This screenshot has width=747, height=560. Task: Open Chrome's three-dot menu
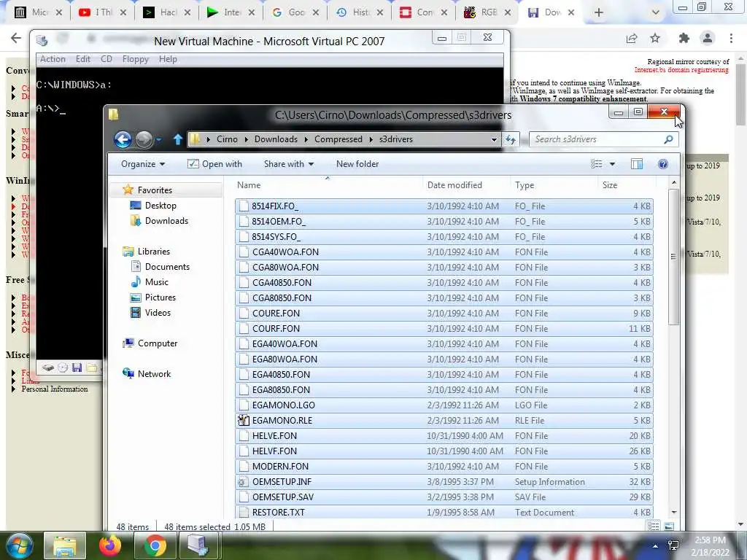tap(731, 38)
